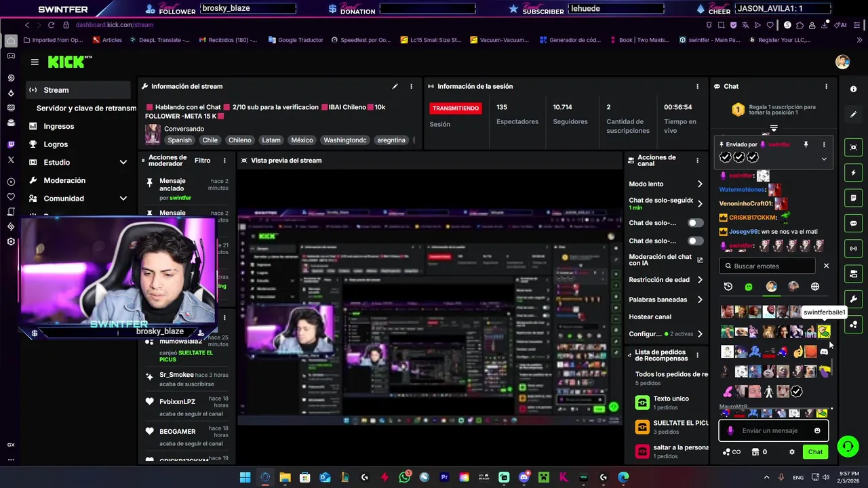Toggle the second Chat de solo switch
This screenshot has height=488, width=868.
[696, 241]
